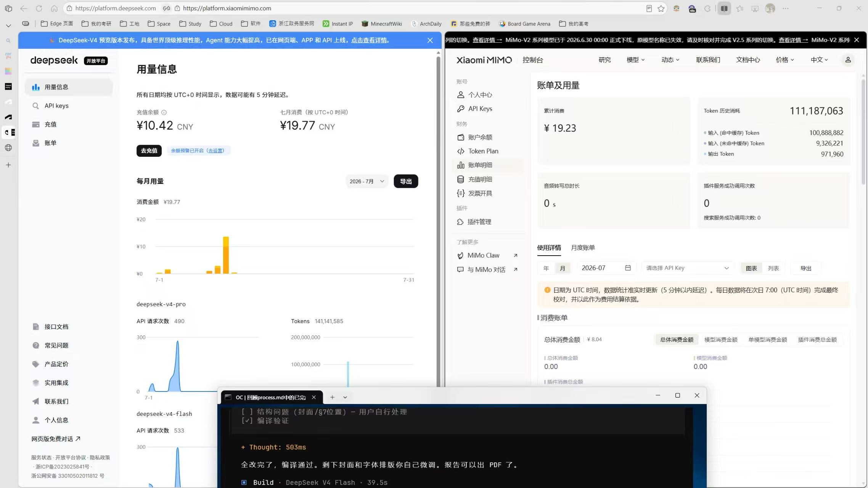Viewport: 868px width, 488px height.
Task: Click info icon next to 充值余额
Action: 164,112
